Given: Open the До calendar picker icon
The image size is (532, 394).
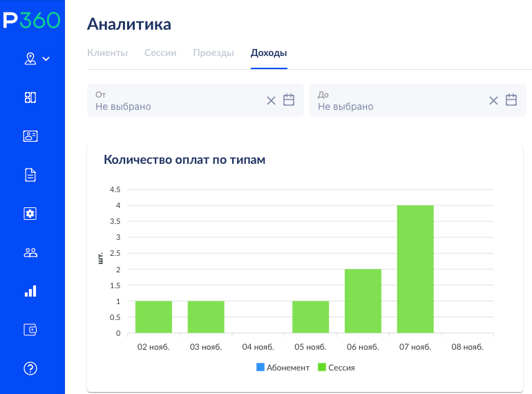Looking at the screenshot, I should click(x=511, y=100).
